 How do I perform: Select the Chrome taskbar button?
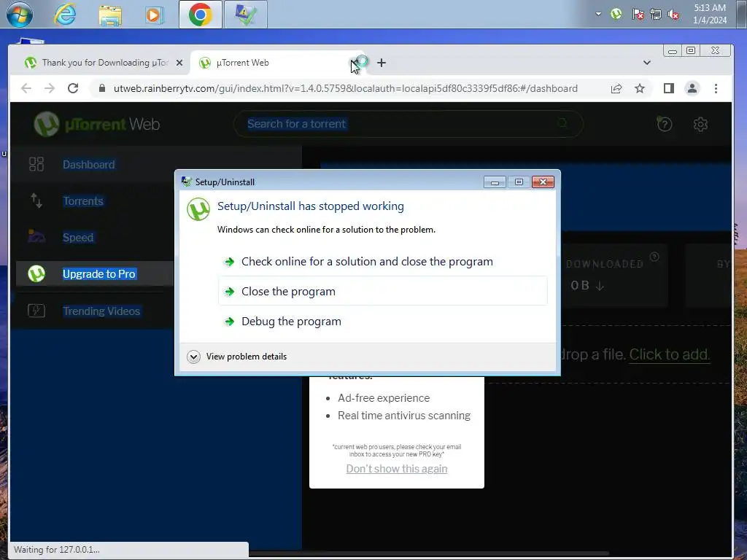click(x=200, y=15)
